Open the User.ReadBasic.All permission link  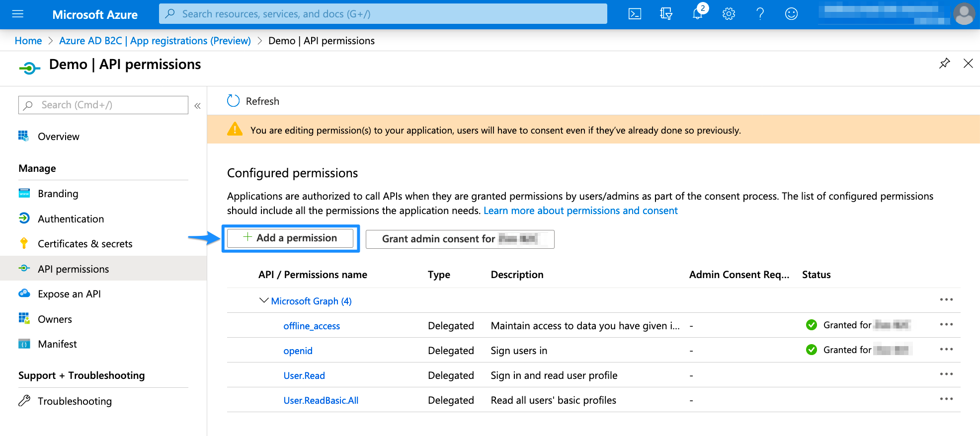321,400
